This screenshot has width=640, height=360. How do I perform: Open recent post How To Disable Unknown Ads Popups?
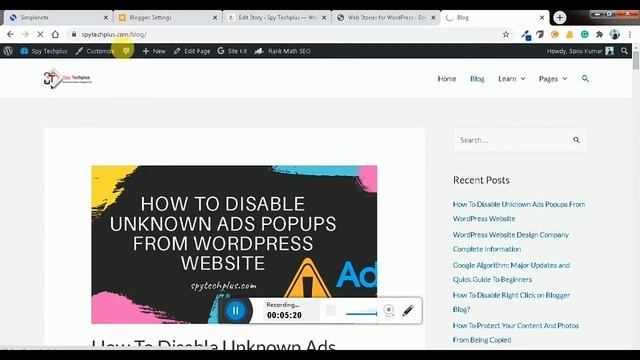pyautogui.click(x=519, y=211)
